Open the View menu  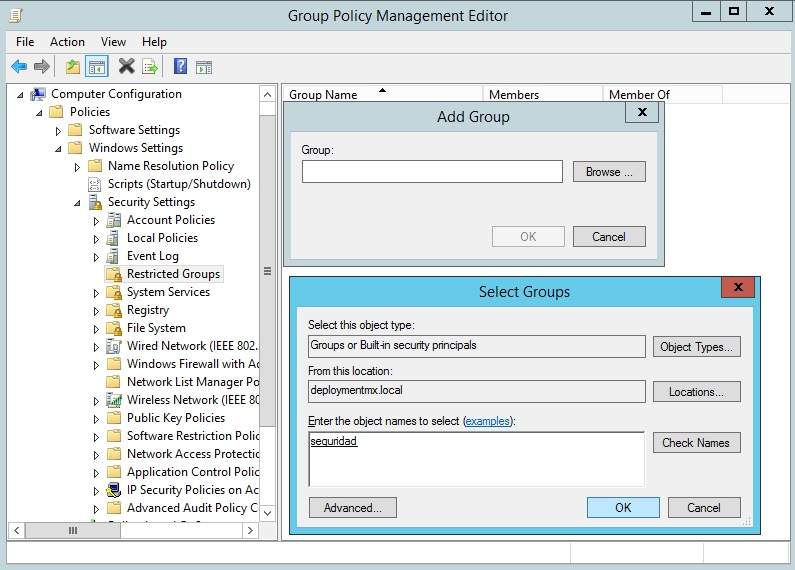(x=113, y=42)
